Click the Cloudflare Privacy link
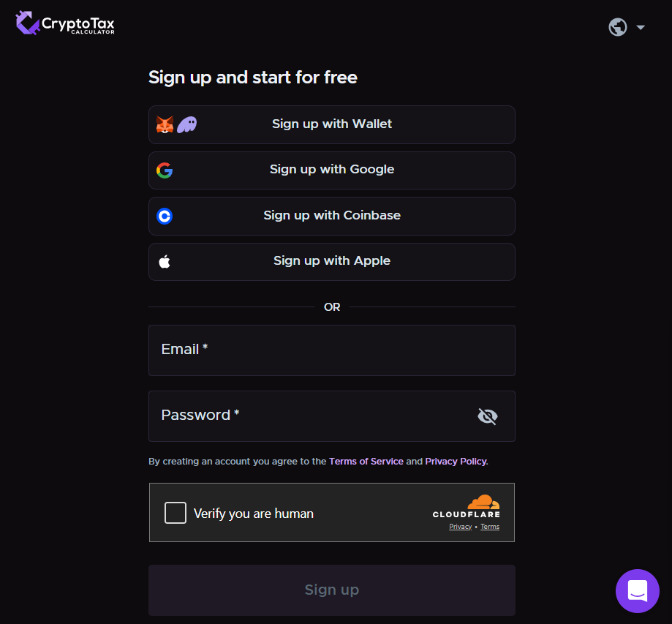This screenshot has height=624, width=672. point(460,527)
